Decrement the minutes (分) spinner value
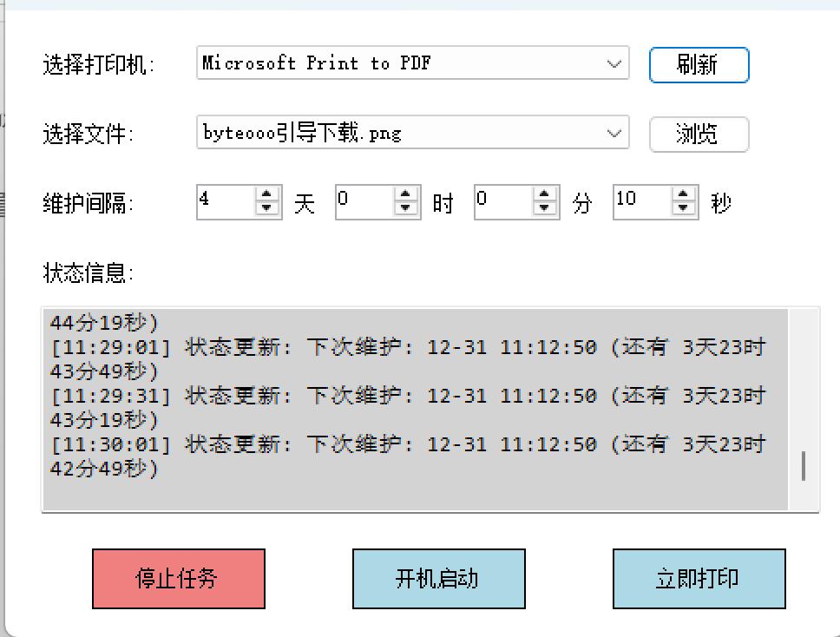This screenshot has width=840, height=637. 545,208
